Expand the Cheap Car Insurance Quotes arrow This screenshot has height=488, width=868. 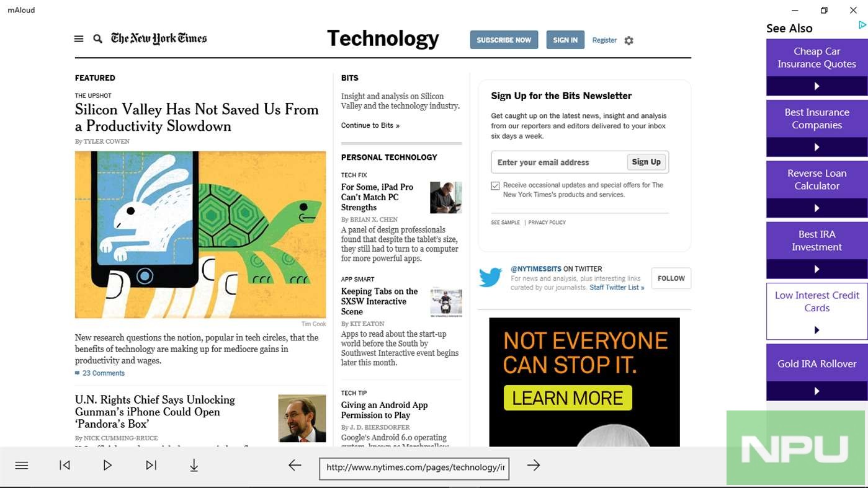pyautogui.click(x=817, y=86)
